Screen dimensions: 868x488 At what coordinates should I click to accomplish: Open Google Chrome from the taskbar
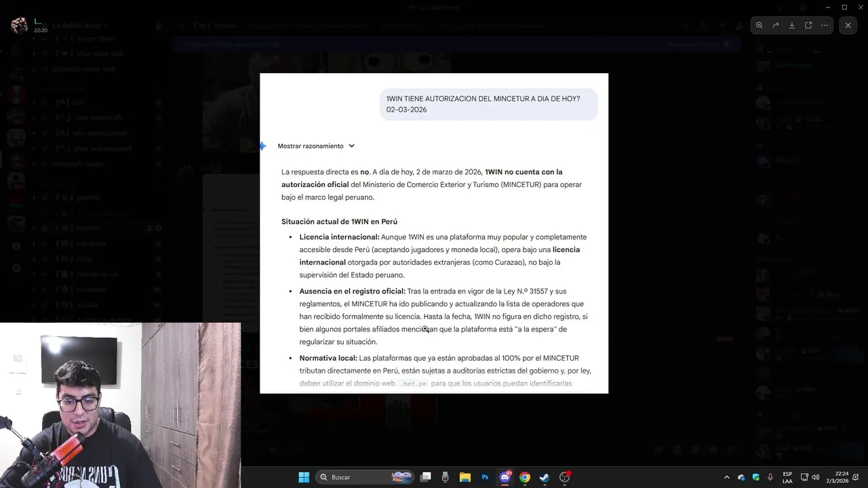pyautogui.click(x=524, y=477)
